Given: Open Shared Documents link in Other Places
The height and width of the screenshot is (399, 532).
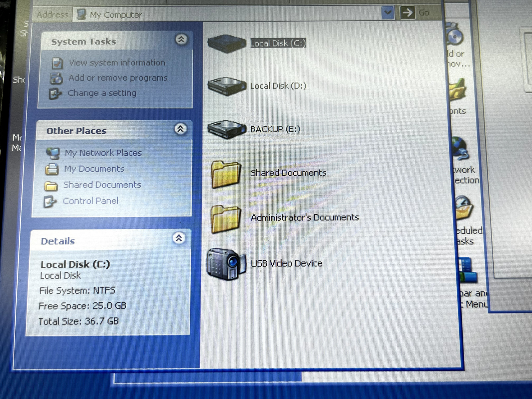Looking at the screenshot, I should click(x=102, y=185).
